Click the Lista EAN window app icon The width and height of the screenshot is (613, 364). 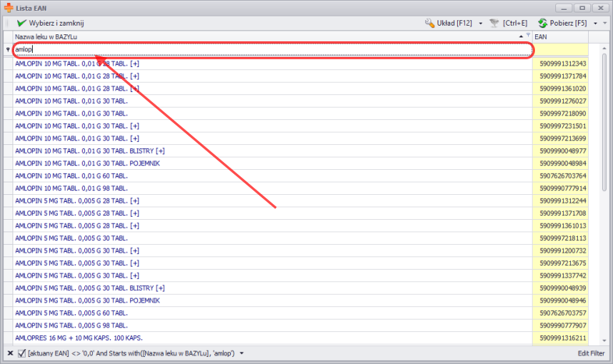[9, 6]
